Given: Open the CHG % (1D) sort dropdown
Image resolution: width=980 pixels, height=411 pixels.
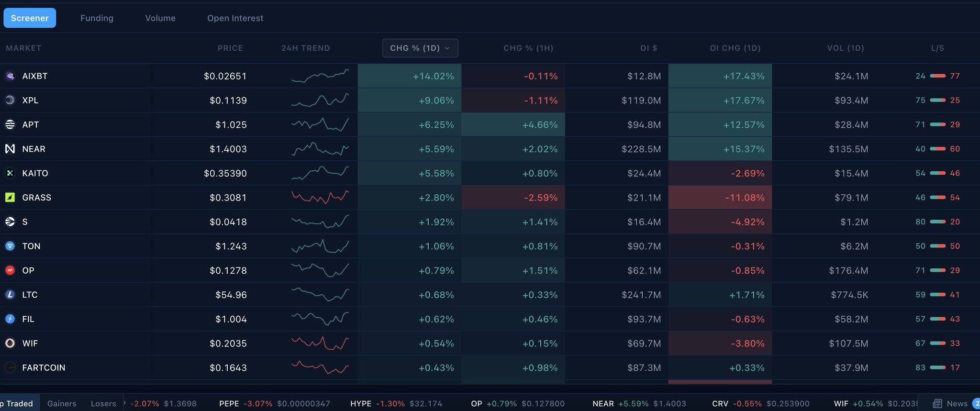Looking at the screenshot, I should click(x=420, y=48).
